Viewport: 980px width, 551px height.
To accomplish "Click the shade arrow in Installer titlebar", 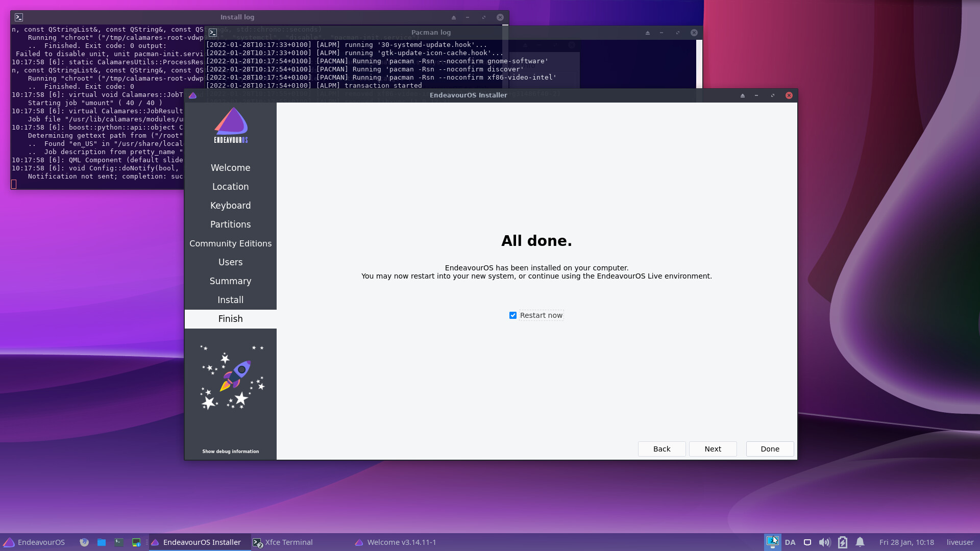I will point(743,95).
